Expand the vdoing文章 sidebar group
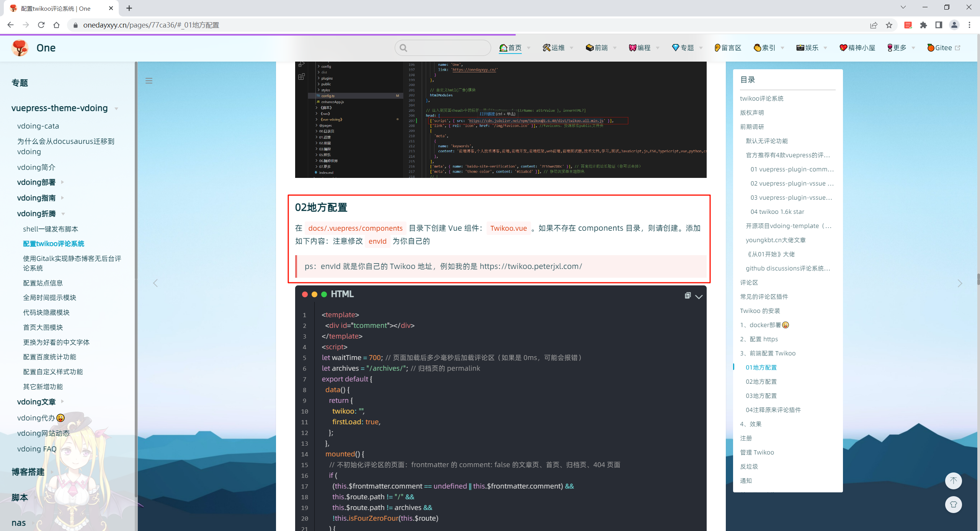This screenshot has width=980, height=531. 41,402
